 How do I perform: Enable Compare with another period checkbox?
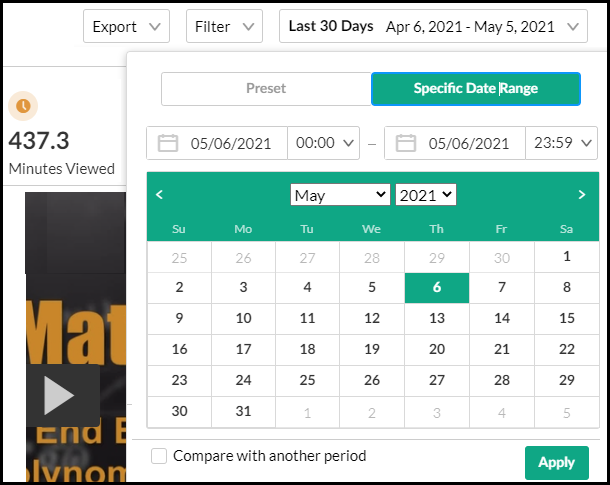159,456
